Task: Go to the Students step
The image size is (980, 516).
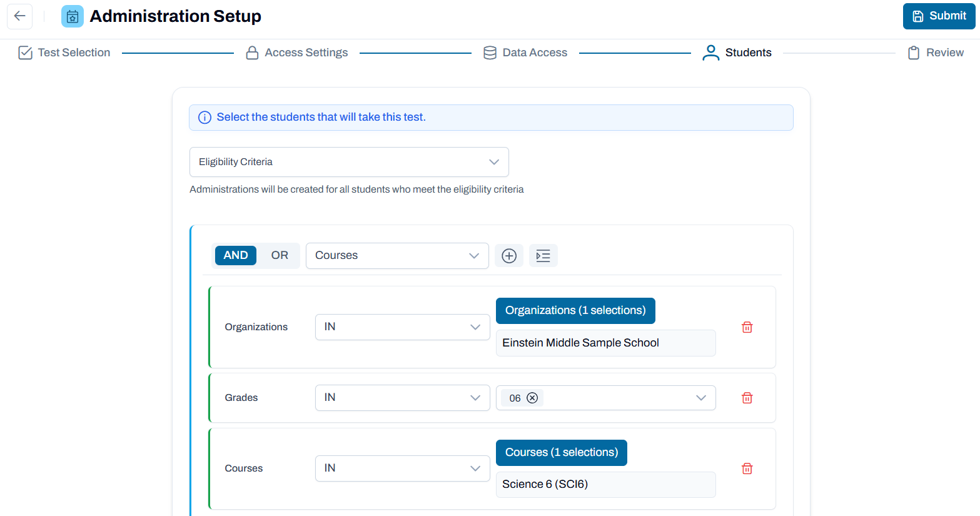Action: tap(737, 53)
